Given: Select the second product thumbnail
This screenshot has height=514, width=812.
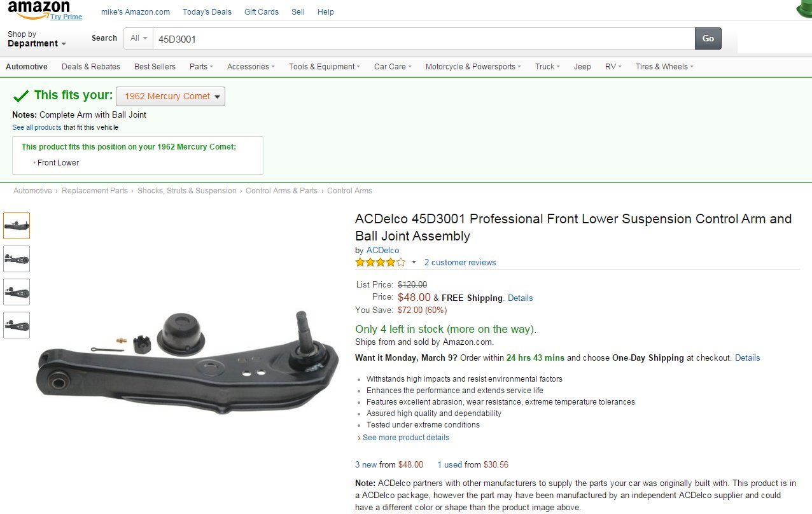Looking at the screenshot, I should (17, 259).
